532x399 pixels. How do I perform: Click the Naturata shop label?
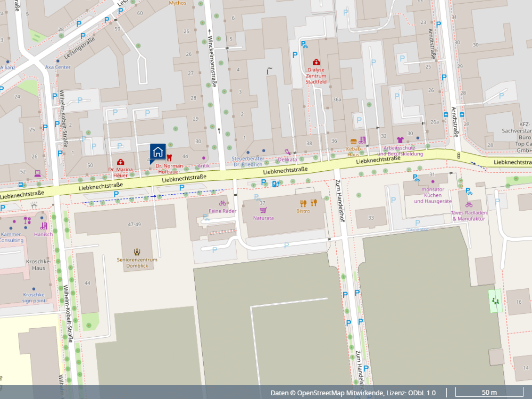pos(263,218)
